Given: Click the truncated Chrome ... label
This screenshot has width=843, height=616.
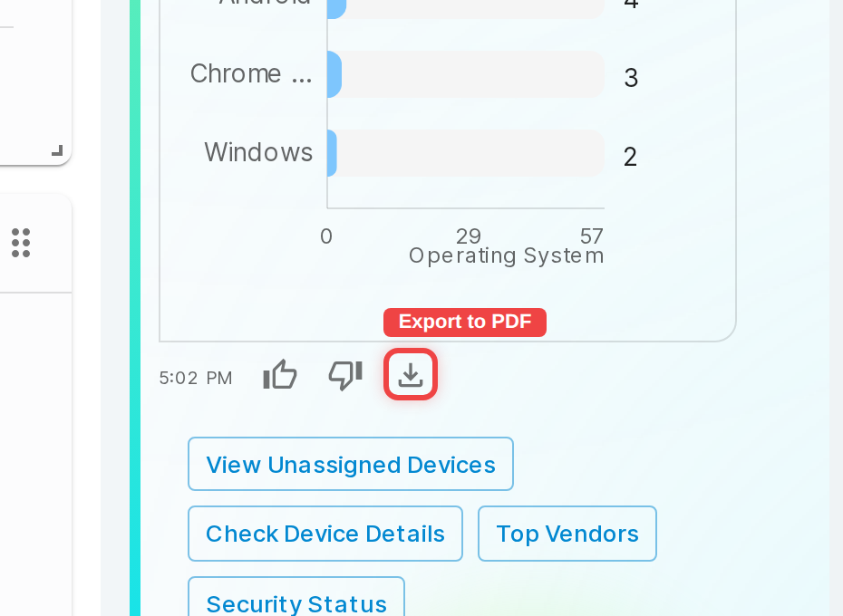Looking at the screenshot, I should coord(251,73).
